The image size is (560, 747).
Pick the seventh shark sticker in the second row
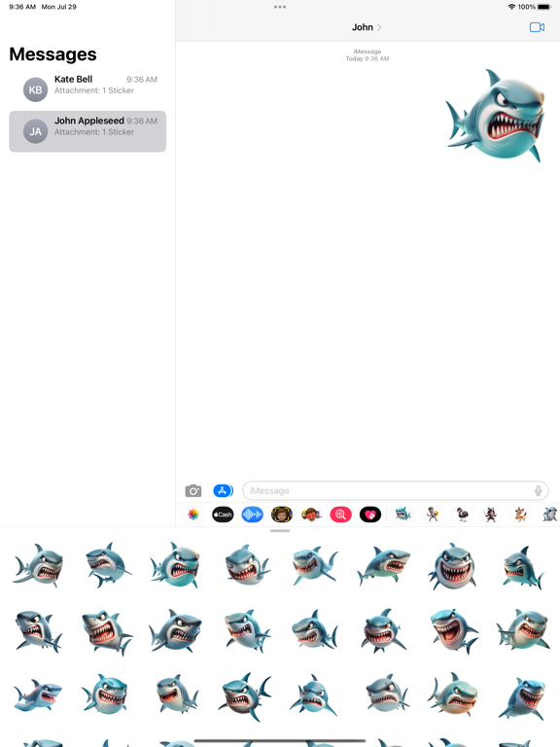[454, 630]
